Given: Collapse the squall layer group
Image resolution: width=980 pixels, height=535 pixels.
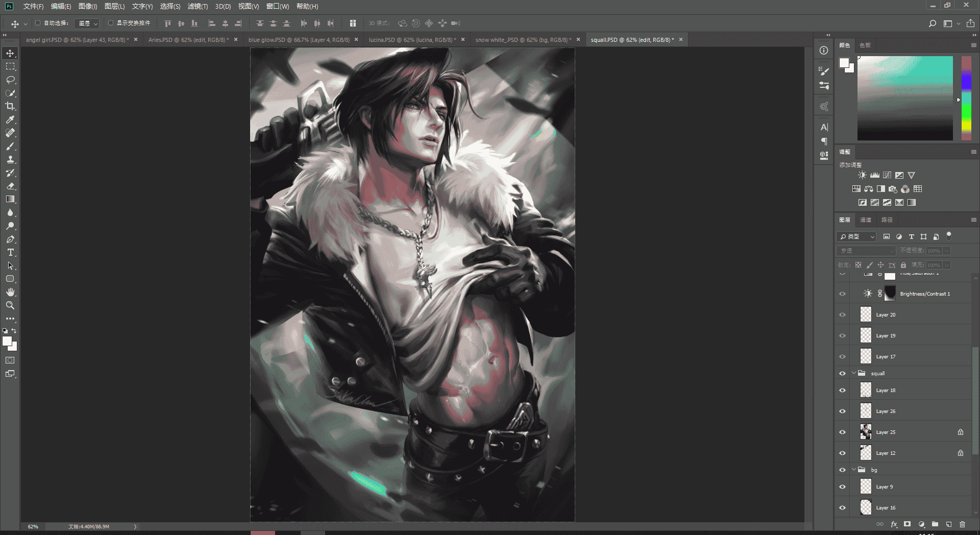Looking at the screenshot, I should click(853, 373).
